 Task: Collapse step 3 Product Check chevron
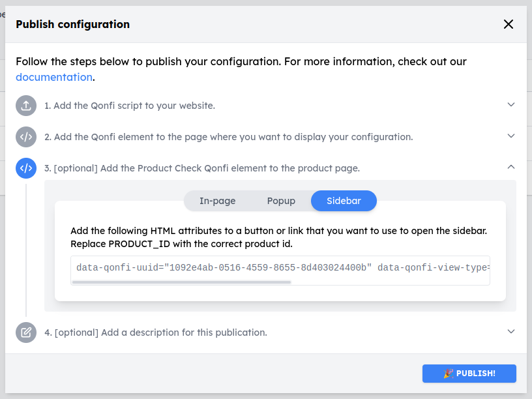(x=511, y=167)
